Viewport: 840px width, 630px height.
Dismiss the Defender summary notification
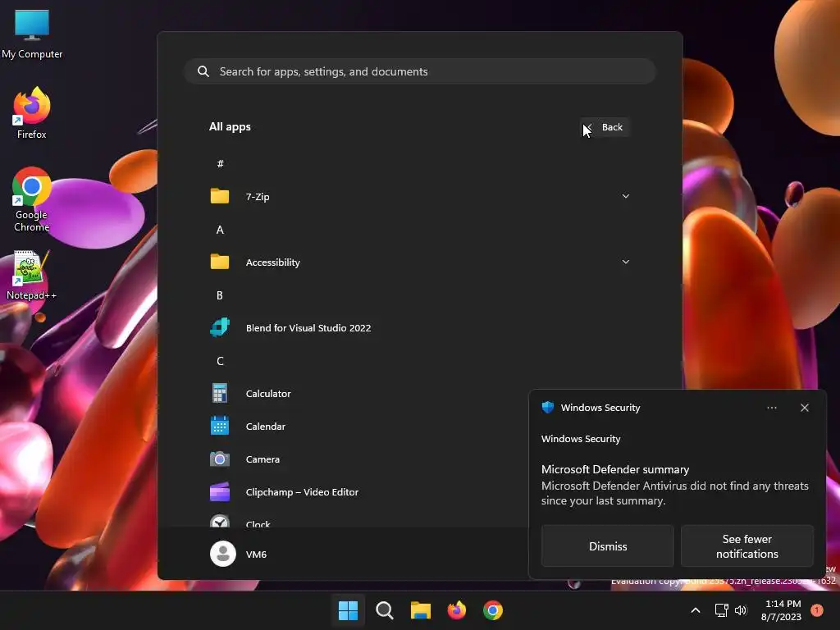tap(608, 546)
